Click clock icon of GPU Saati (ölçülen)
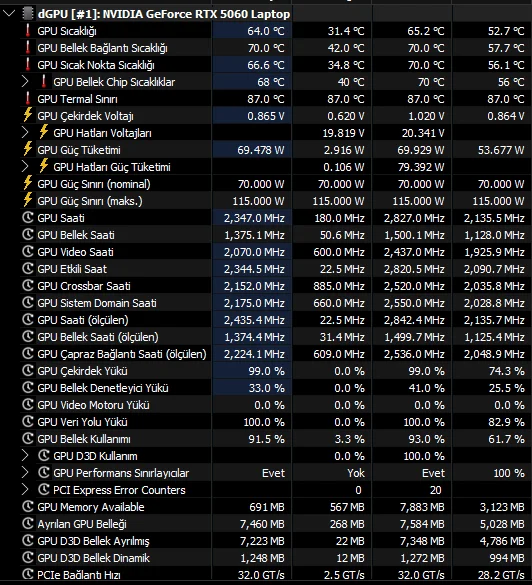This screenshot has height=585, width=532. pos(28,319)
